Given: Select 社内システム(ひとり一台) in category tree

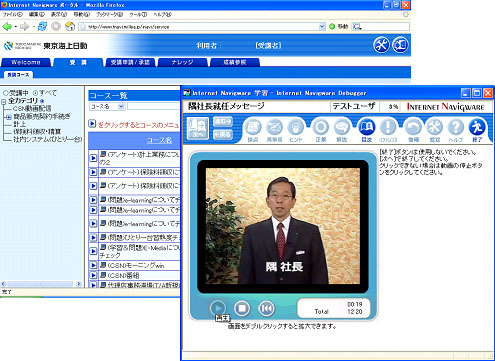Looking at the screenshot, I should [x=47, y=139].
